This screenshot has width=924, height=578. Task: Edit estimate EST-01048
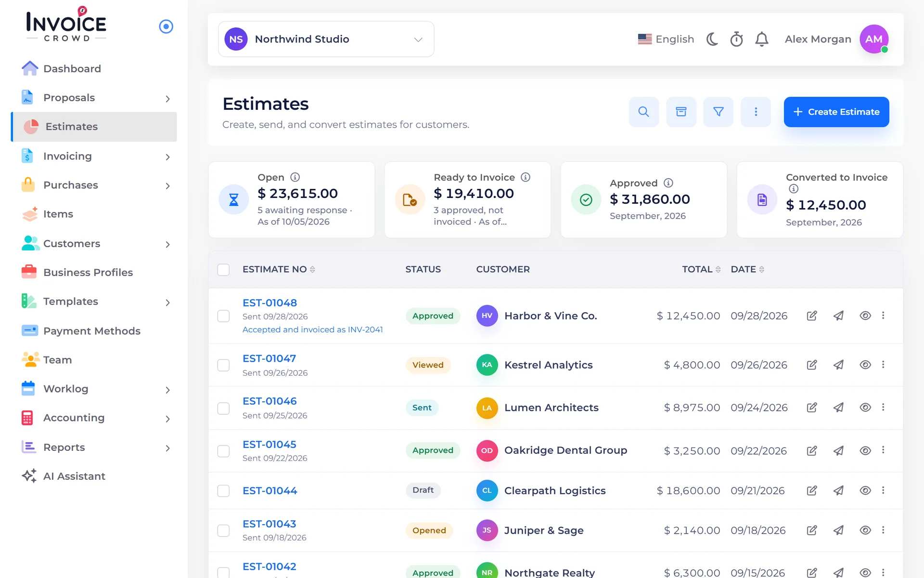coord(811,316)
